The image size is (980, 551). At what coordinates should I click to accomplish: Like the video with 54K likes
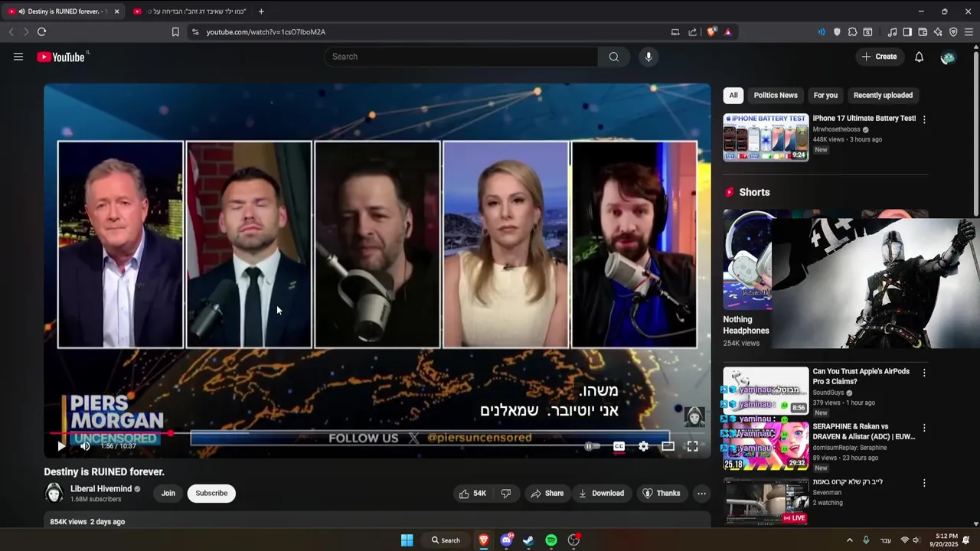tap(472, 494)
